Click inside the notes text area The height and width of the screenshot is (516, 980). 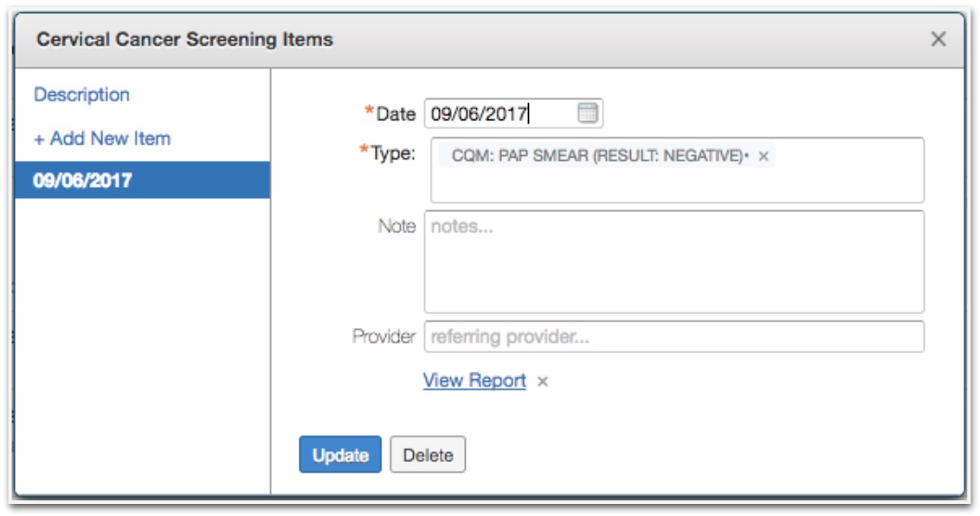[x=674, y=261]
